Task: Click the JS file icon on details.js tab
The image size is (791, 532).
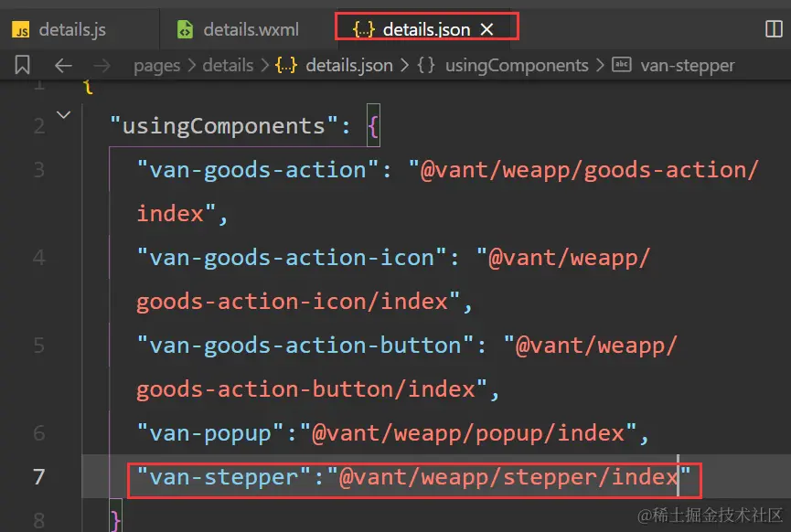Action: pyautogui.click(x=21, y=30)
